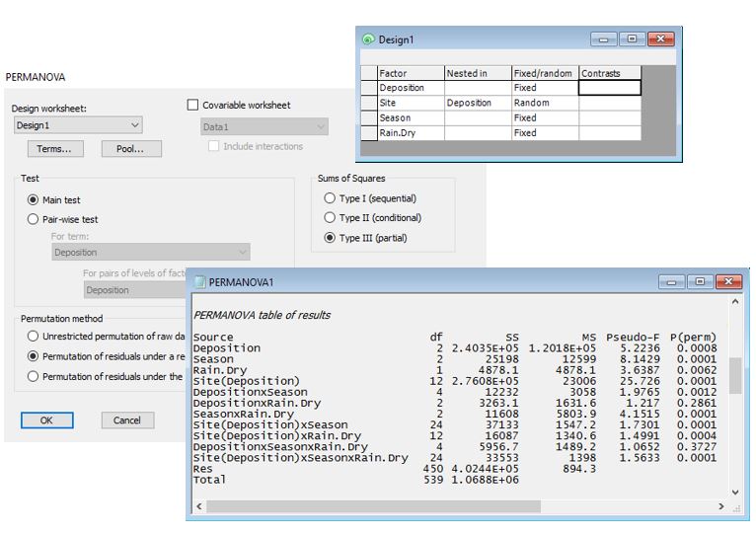The width and height of the screenshot is (756, 534).
Task: Select the Season factor cell in Design1
Action: click(x=411, y=117)
